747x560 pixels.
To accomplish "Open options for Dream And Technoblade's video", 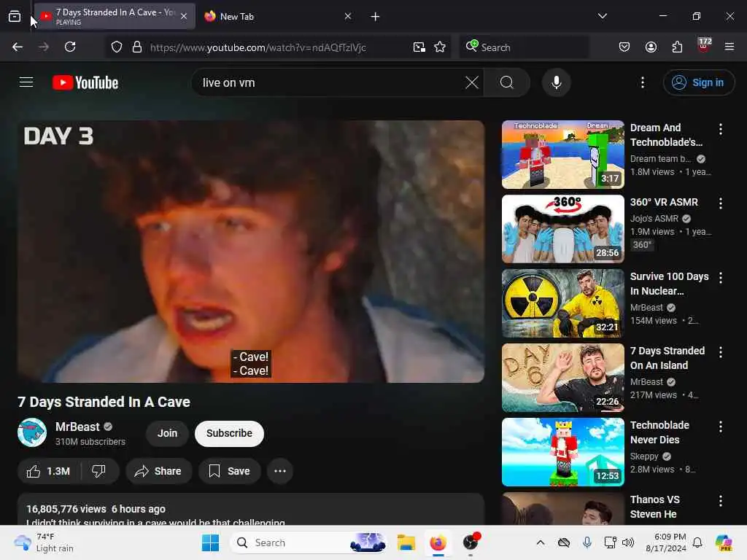I will pos(720,128).
